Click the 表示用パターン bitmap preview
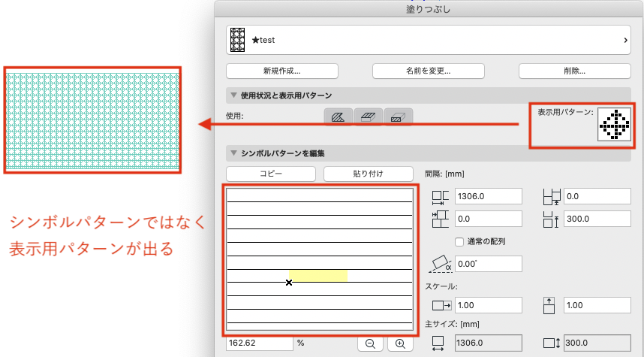The height and width of the screenshot is (357, 644). [614, 125]
